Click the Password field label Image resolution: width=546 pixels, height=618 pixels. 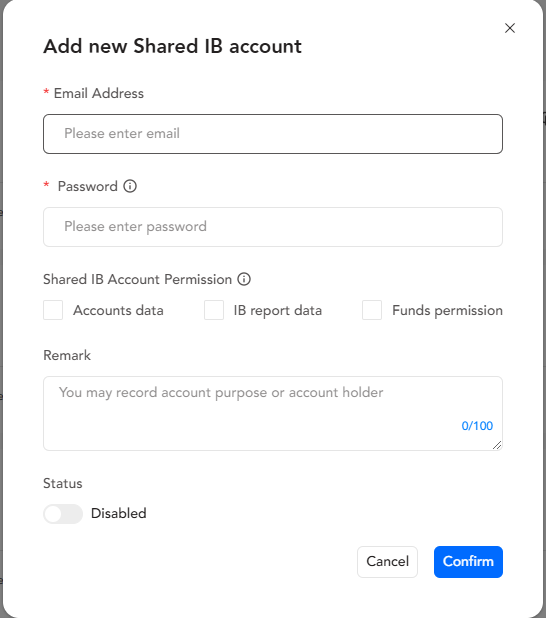click(x=88, y=186)
